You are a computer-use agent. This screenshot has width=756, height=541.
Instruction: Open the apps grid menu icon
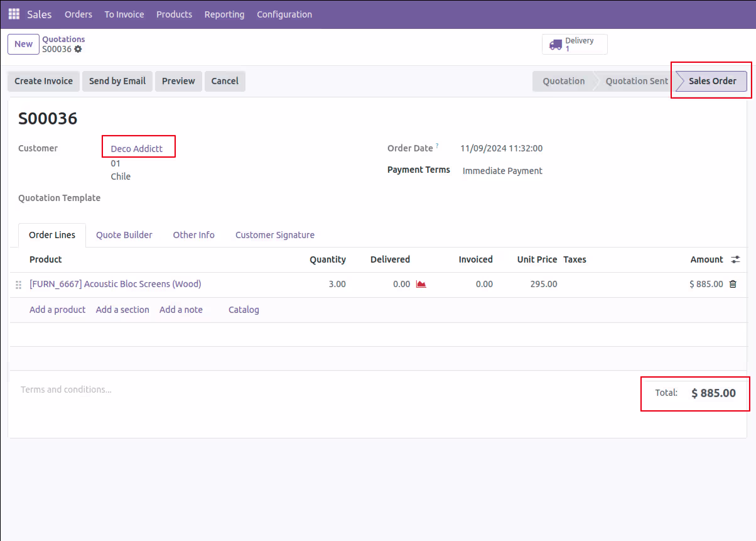[14, 14]
